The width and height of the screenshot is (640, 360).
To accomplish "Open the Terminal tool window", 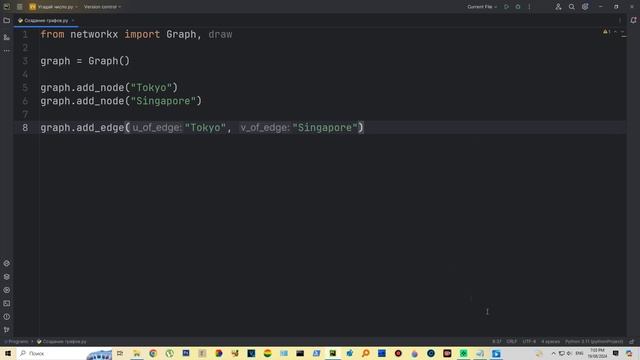I will click(7, 303).
